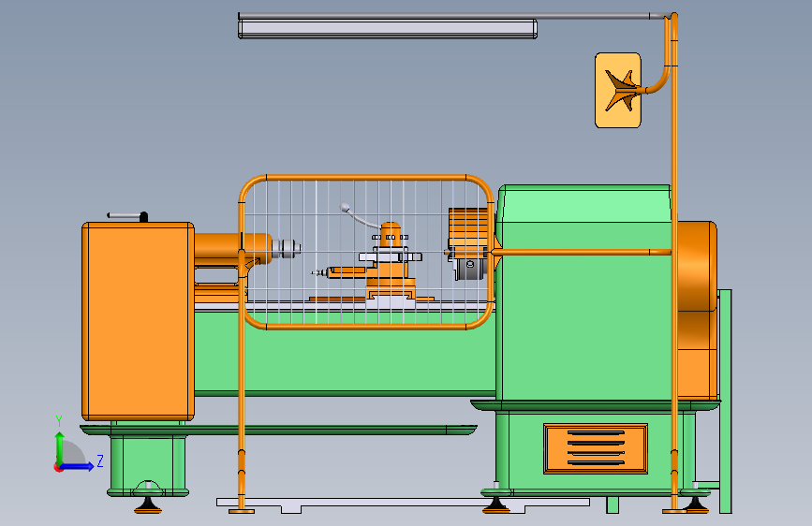Screen dimensions: 812x526
Task: Click the green Y axis arrow of triad
Action: pos(59,448)
